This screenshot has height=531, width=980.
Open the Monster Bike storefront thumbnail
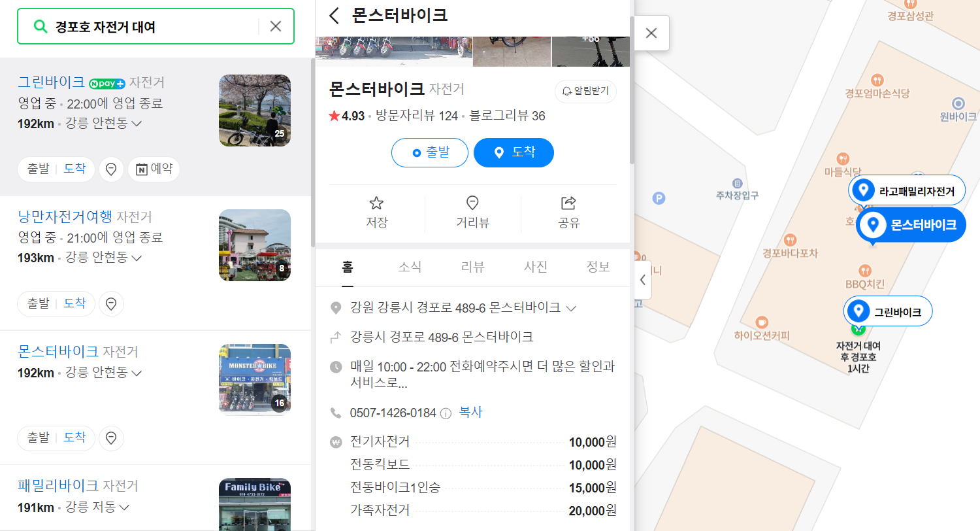[x=255, y=380]
